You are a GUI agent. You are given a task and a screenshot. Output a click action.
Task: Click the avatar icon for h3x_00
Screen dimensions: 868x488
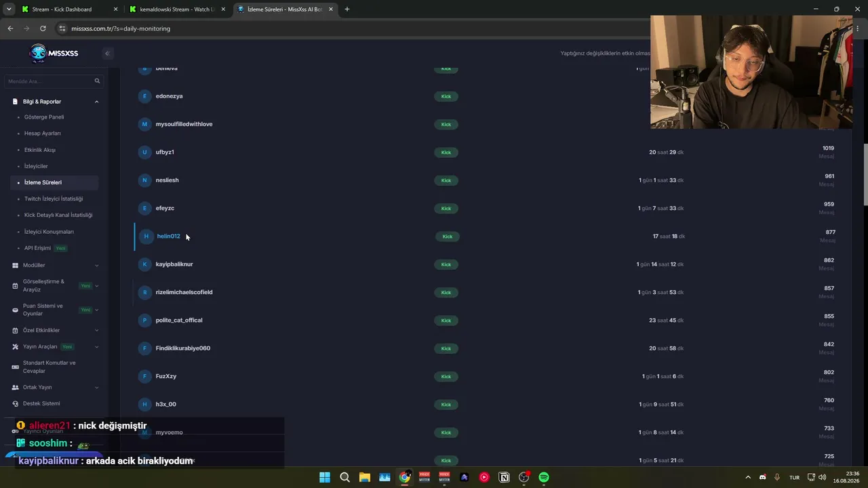(144, 404)
